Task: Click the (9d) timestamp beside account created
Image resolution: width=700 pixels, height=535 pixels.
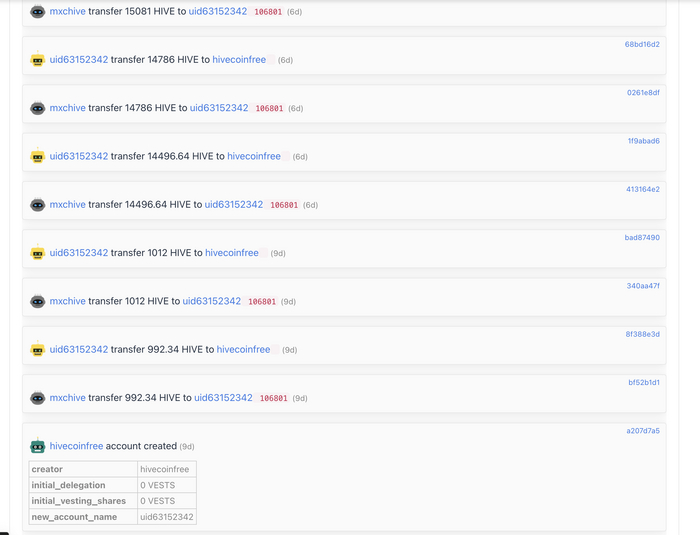Action: [187, 446]
